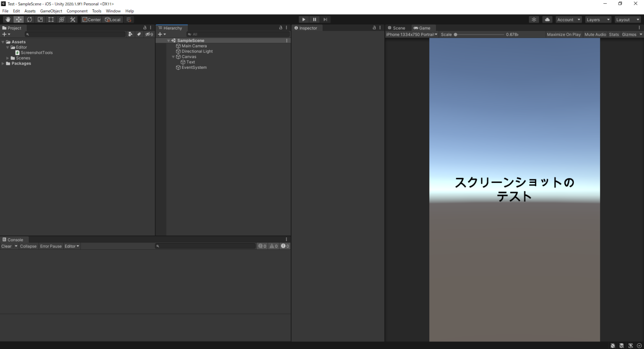Select the Scale tool
The image size is (644, 349).
[40, 20]
